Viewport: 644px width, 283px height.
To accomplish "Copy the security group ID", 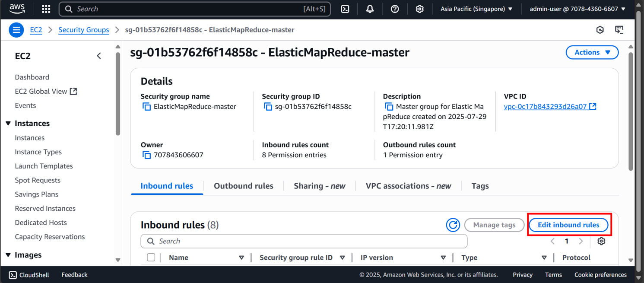I will pyautogui.click(x=268, y=106).
